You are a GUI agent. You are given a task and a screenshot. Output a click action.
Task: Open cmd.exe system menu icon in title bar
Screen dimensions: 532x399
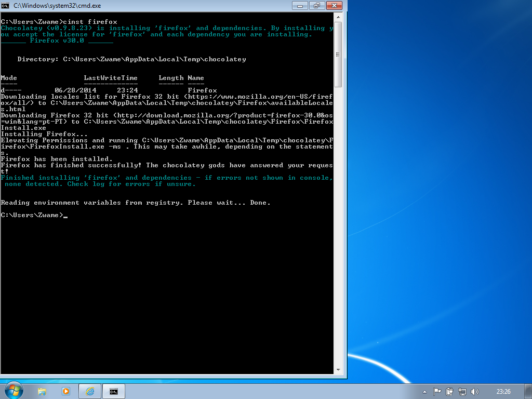pyautogui.click(x=5, y=5)
